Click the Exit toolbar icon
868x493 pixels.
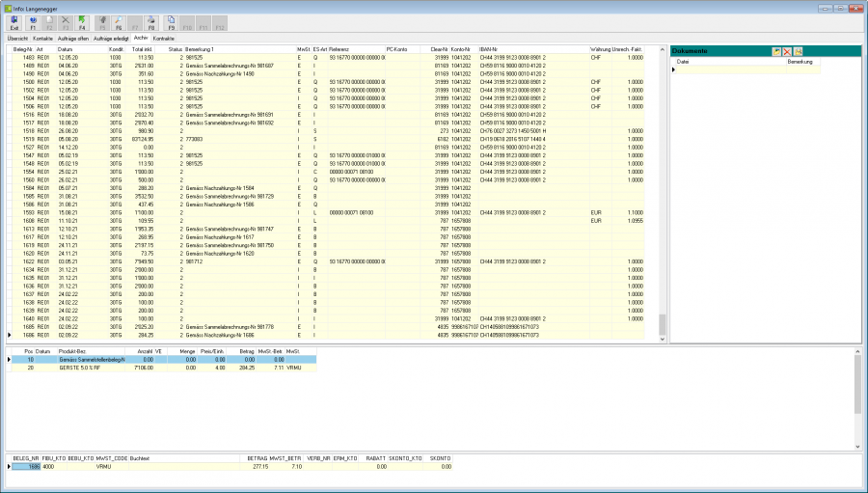tap(14, 23)
